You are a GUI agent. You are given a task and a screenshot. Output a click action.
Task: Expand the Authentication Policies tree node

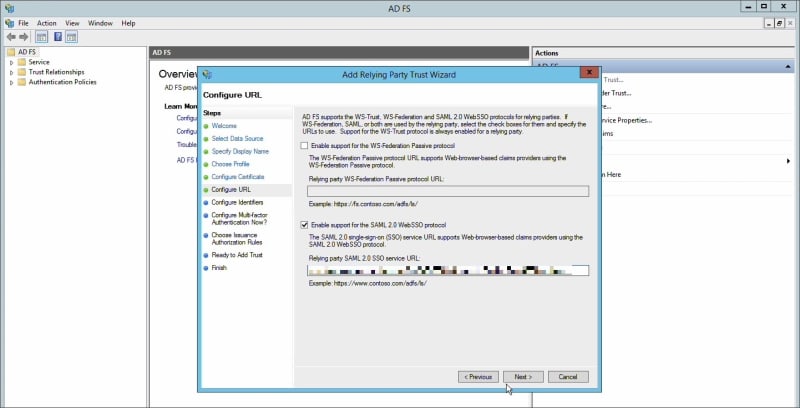[x=12, y=83]
